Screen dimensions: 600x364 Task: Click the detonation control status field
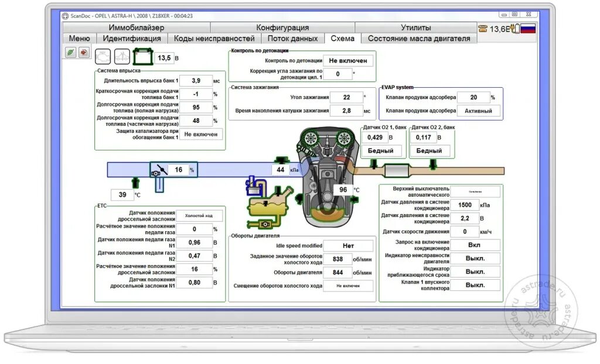click(x=348, y=61)
